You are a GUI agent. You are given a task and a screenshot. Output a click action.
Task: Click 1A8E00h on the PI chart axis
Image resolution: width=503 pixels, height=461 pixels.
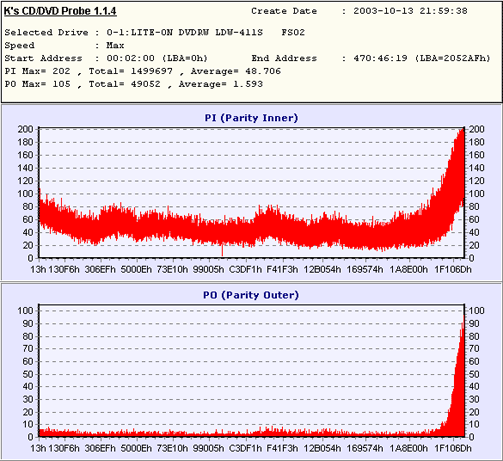click(409, 270)
